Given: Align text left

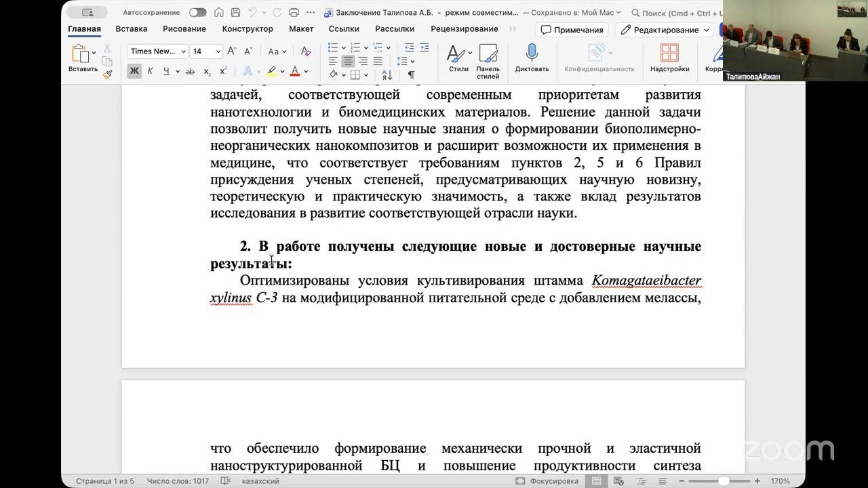Looking at the screenshot, I should tap(333, 61).
